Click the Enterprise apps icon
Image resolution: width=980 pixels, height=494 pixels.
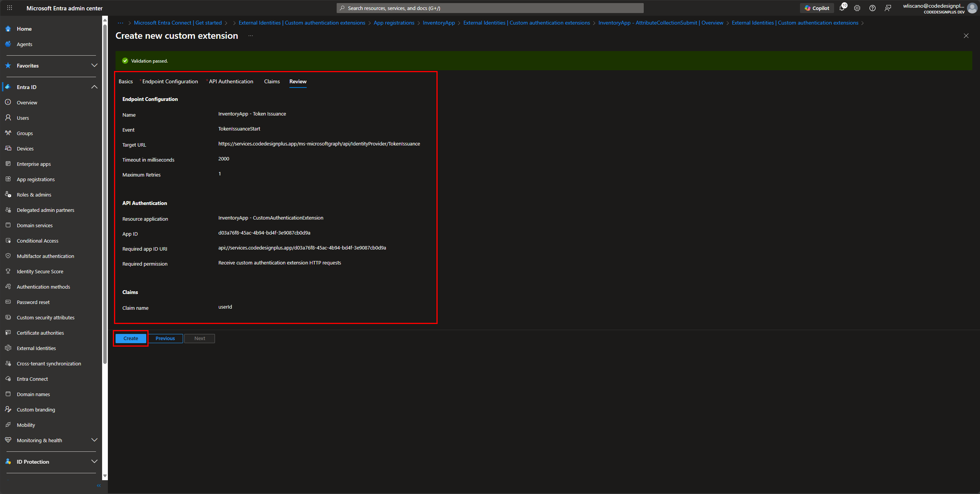(8, 164)
